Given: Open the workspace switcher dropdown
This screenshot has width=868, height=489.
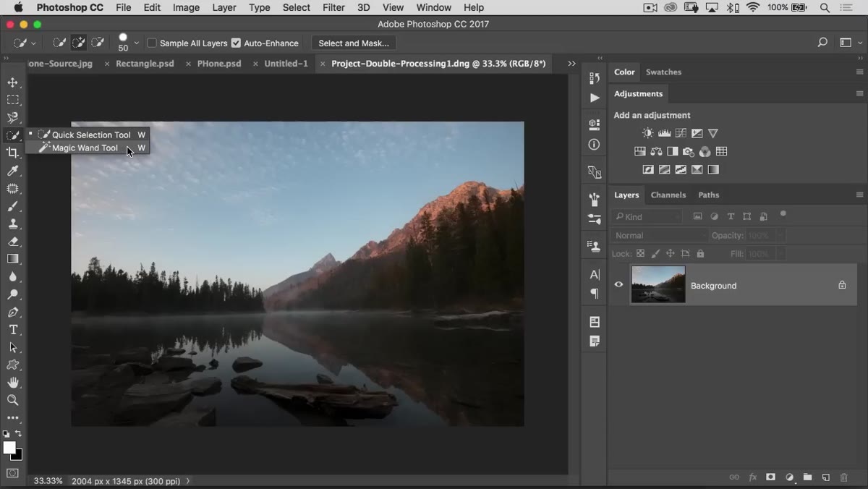Looking at the screenshot, I should [x=849, y=43].
